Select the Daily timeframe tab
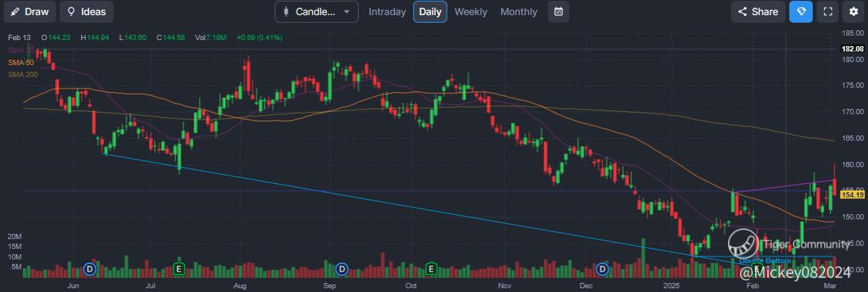Viewport: 868px width, 292px height. [431, 11]
